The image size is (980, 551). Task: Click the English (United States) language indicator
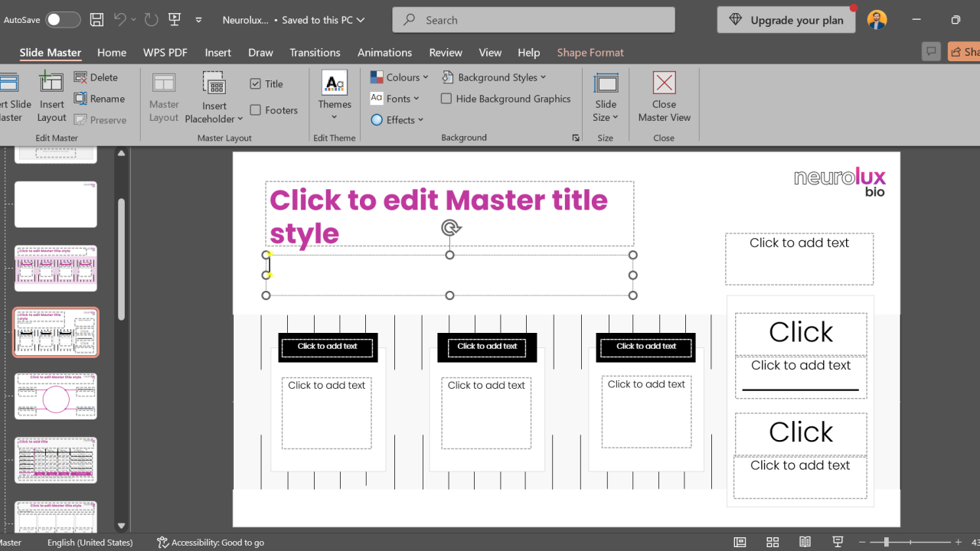point(90,543)
